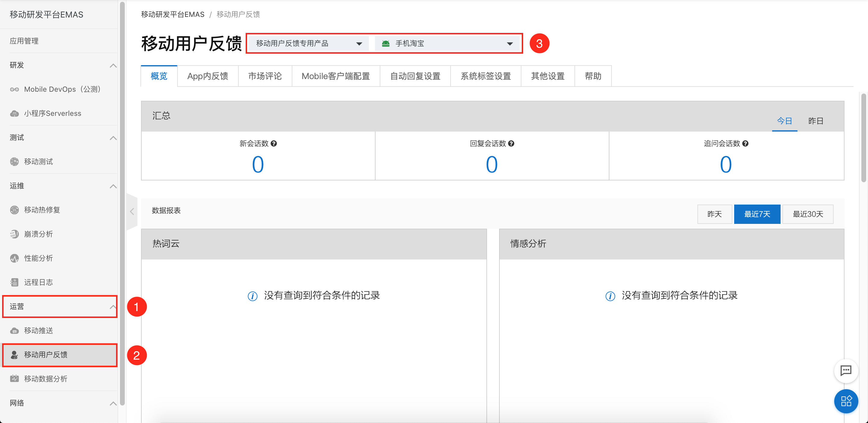Click the 崩溃分析 sidebar icon

point(14,234)
